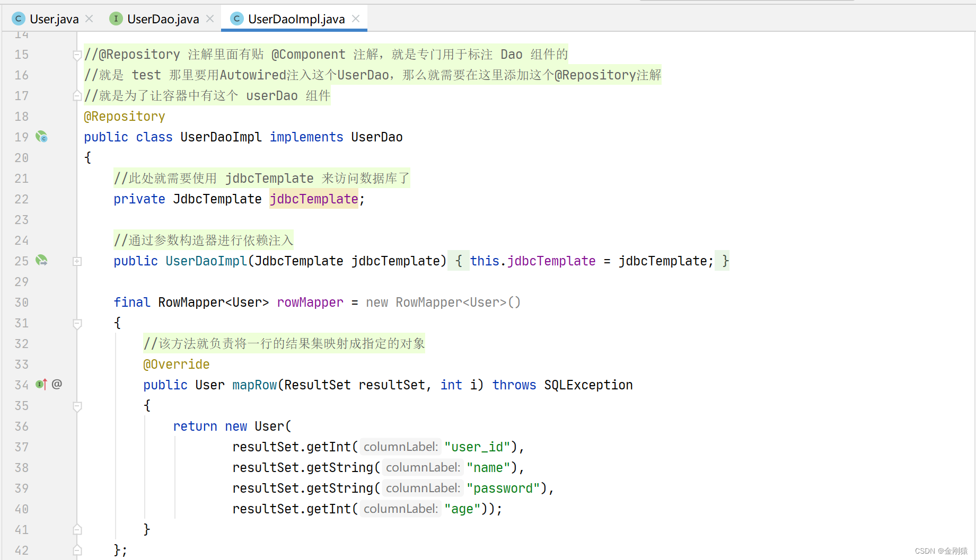
Task: Switch to the UserDao.java tab
Action: [163, 19]
